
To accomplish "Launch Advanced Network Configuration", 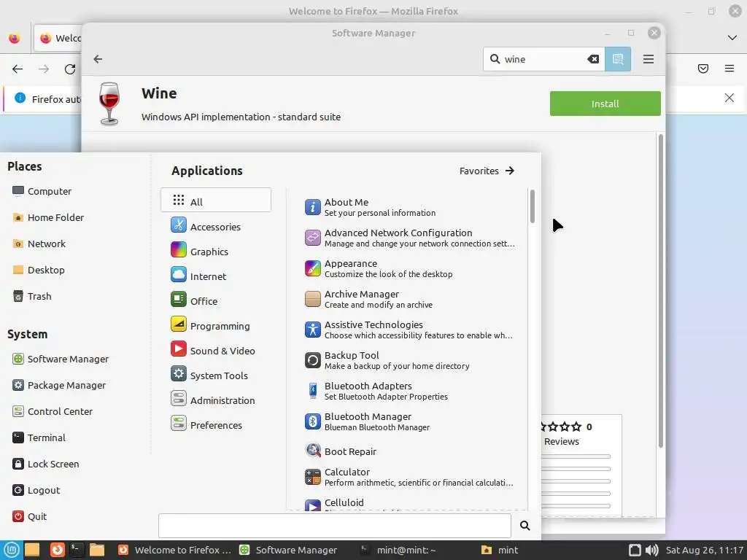I will (410, 238).
